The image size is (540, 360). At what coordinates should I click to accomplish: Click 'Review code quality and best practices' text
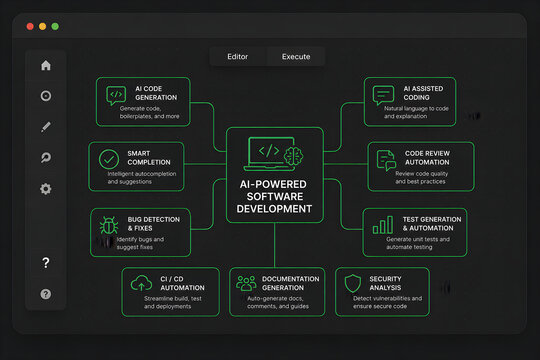pyautogui.click(x=422, y=177)
